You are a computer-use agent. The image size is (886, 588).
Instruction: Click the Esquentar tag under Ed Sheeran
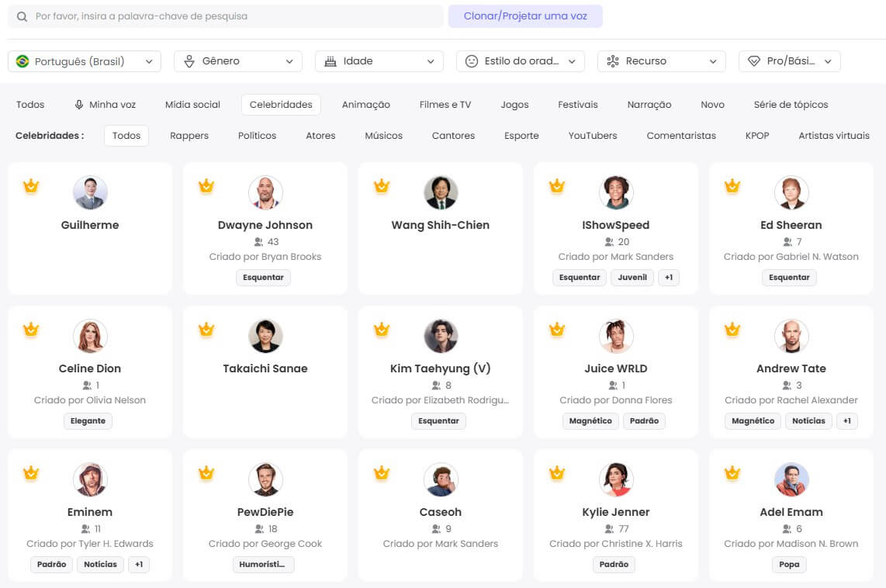789,278
